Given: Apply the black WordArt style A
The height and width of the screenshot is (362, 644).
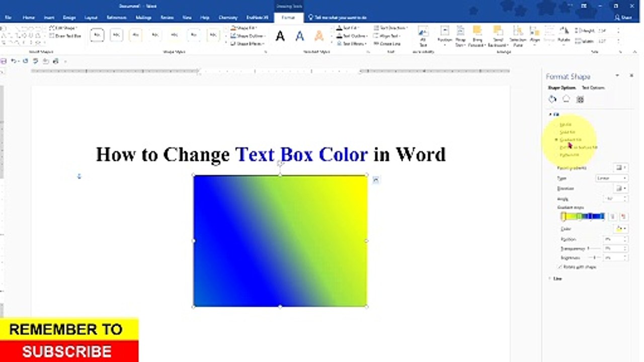Looking at the screenshot, I should pos(280,36).
